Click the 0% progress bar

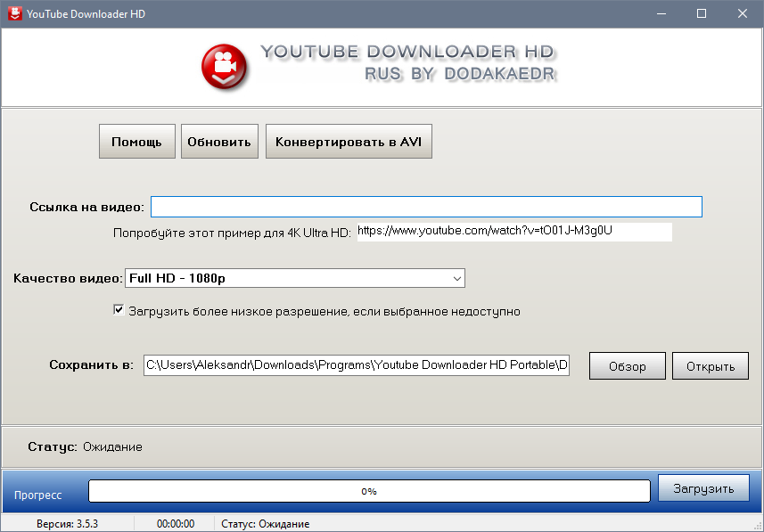pos(368,491)
